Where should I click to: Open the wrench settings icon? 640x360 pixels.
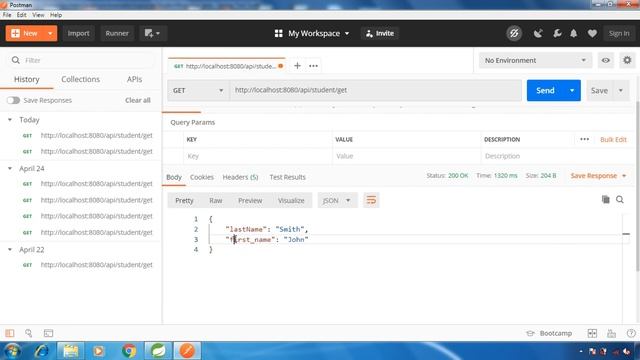557,33
